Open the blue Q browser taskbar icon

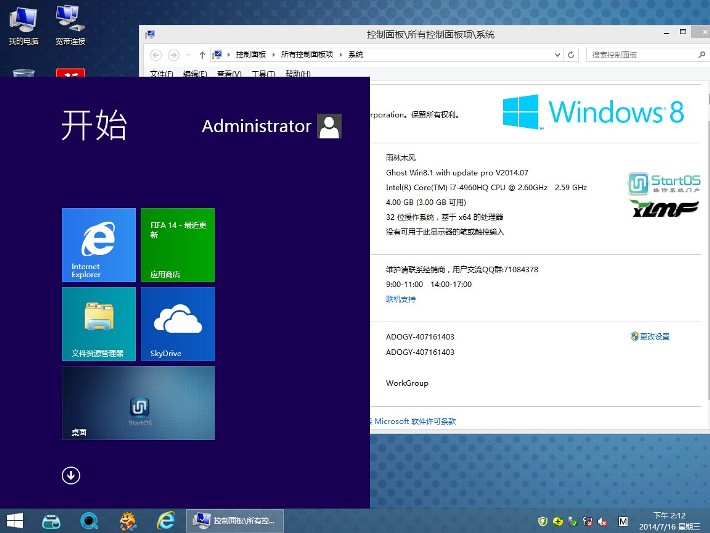[x=89, y=521]
